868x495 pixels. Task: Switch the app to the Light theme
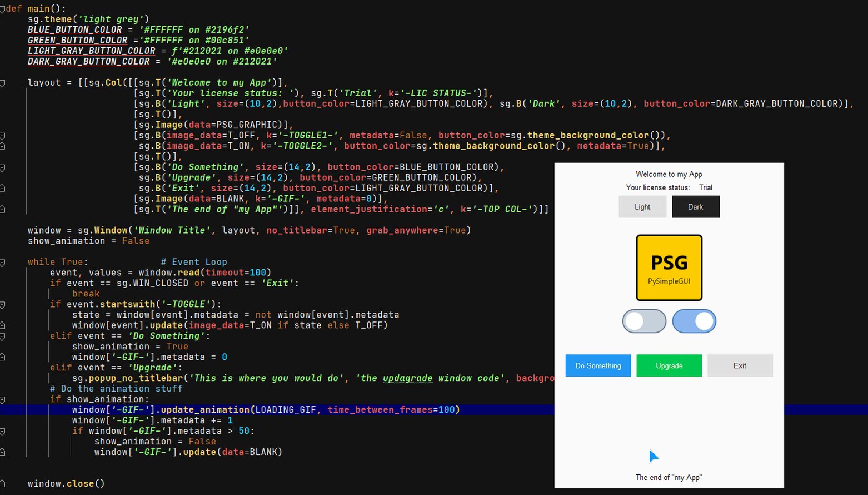point(642,206)
